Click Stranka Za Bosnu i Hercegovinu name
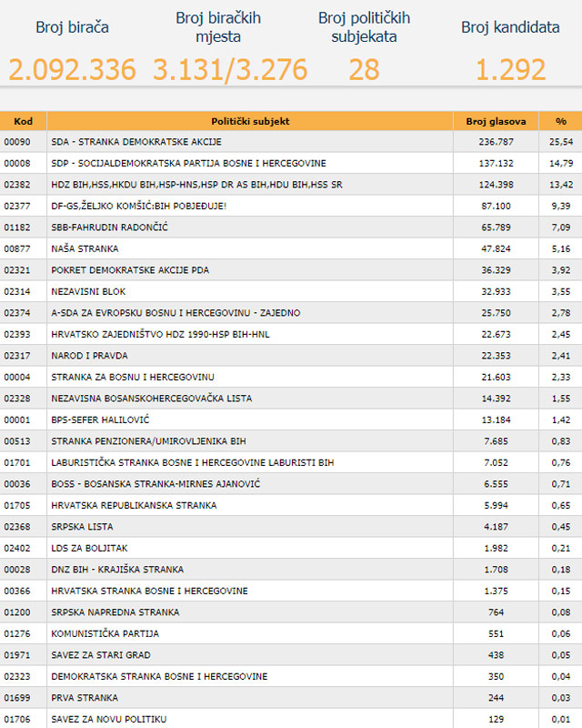This screenshot has height=728, width=582. (x=133, y=377)
